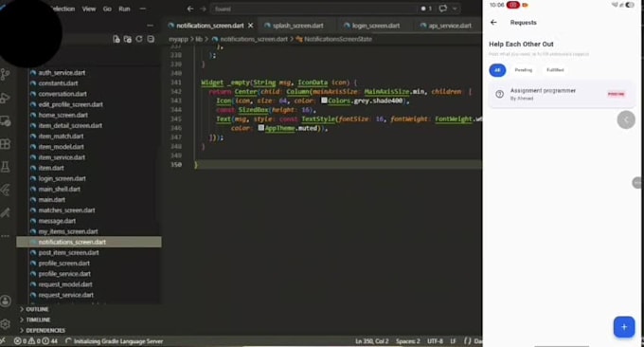Switch to the splash_screen.dart tab
The height and width of the screenshot is (347, 644).
point(298,26)
